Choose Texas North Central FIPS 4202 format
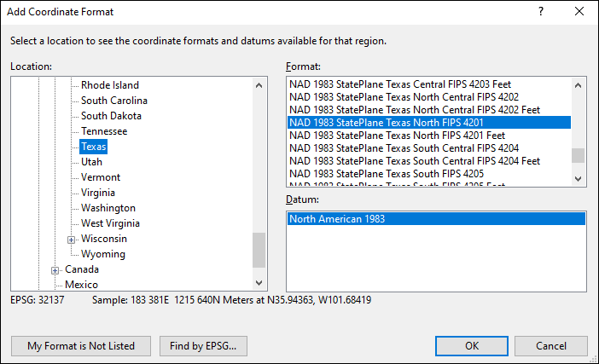The image size is (599, 364). pyautogui.click(x=429, y=97)
